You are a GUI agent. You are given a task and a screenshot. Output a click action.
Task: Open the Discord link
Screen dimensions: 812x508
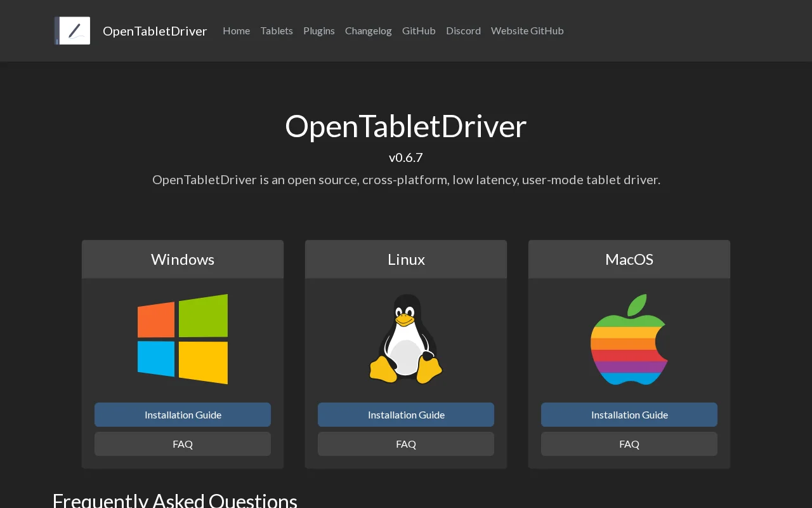pos(463,30)
